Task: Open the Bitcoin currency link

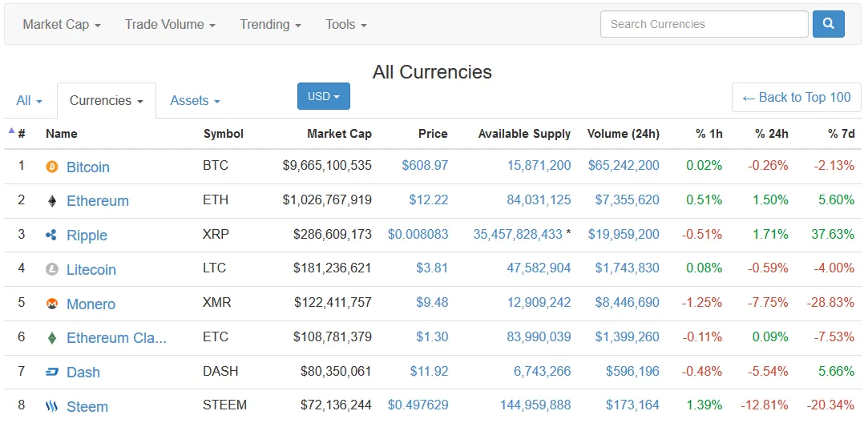Action: (x=88, y=167)
